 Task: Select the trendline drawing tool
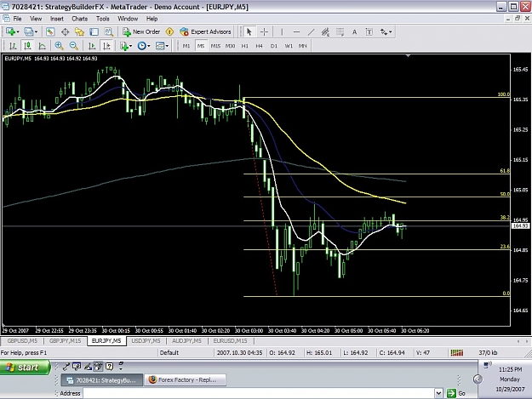[311, 31]
